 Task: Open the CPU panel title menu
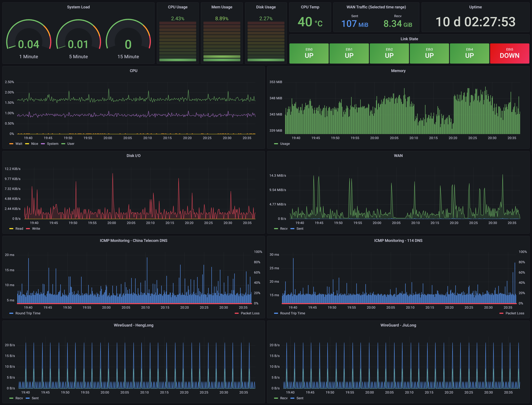[133, 71]
